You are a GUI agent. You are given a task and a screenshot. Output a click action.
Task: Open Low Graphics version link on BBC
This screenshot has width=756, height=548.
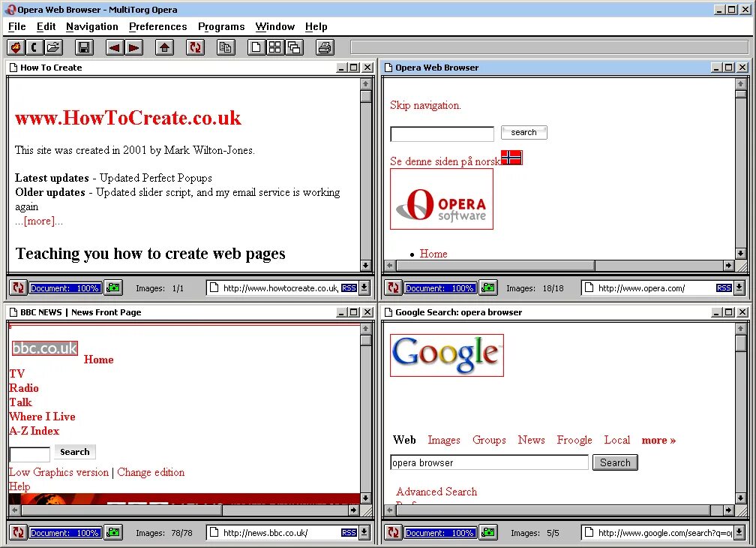pos(58,472)
